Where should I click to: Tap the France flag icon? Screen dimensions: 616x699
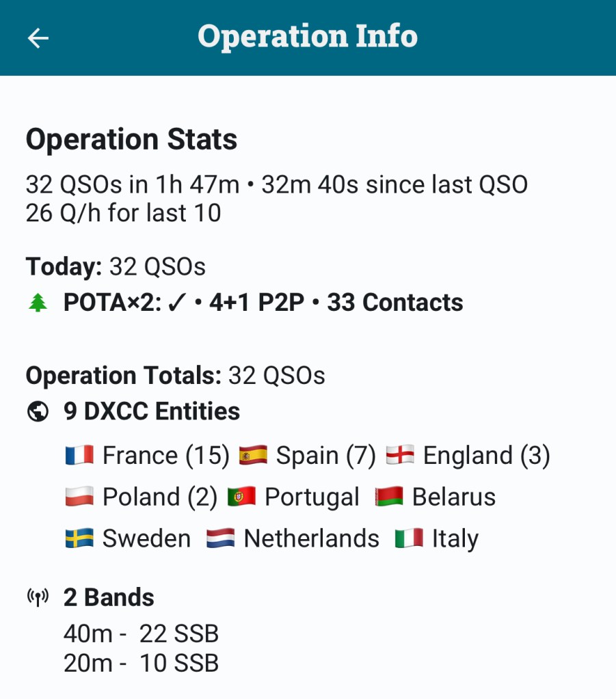[x=79, y=456]
